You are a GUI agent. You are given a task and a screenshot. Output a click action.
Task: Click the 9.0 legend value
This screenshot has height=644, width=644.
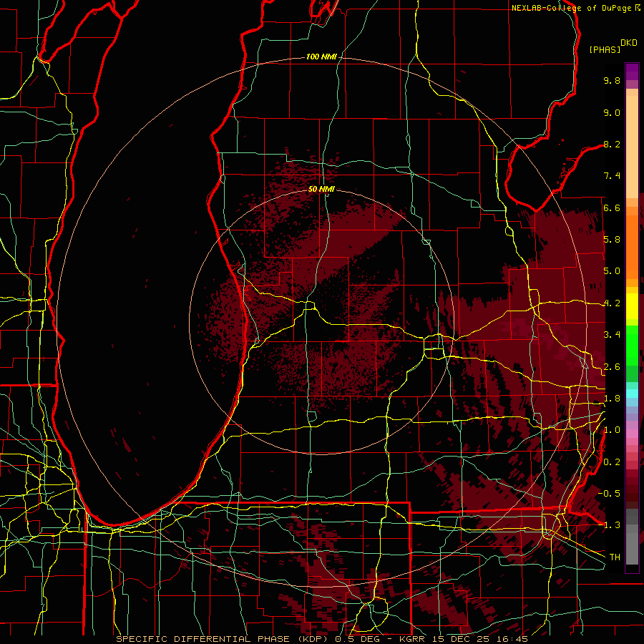[x=612, y=112]
